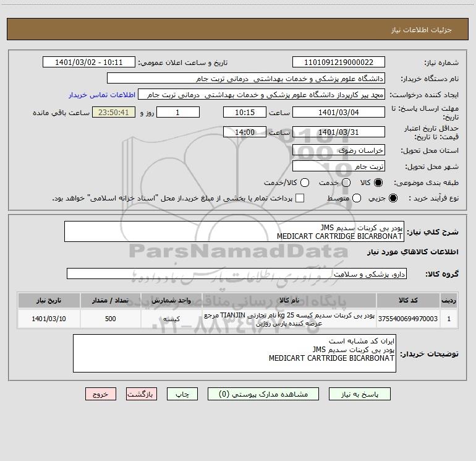Click the تاریخ نیاز column header
Viewport: 476px width, 461px height.
tap(49, 300)
